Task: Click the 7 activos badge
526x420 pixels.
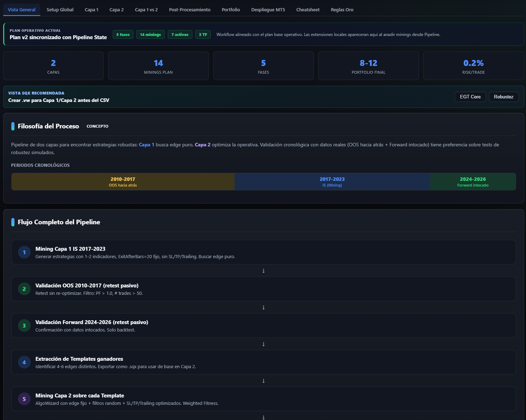Action: (x=180, y=35)
